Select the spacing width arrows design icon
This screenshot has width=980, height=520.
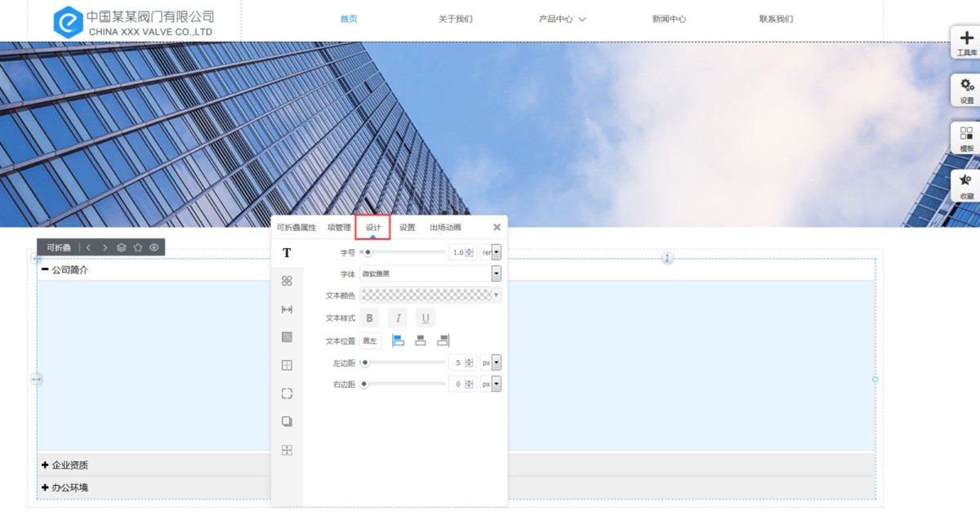tap(287, 309)
